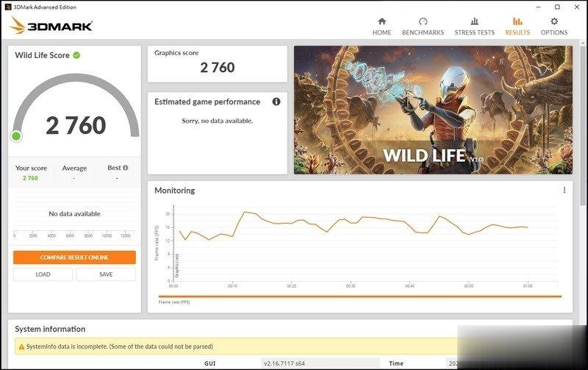Click the System information heading
Image resolution: width=588 pixels, height=370 pixels.
coord(50,329)
